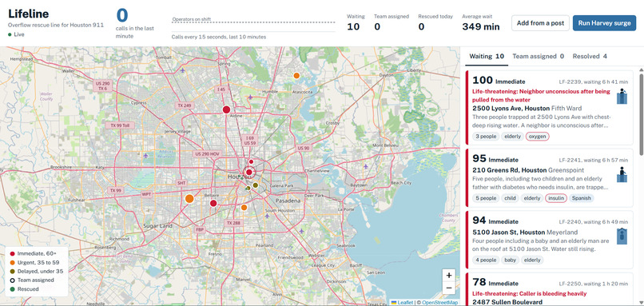
Task: Click the Lifeline app title
Action: coord(28,14)
